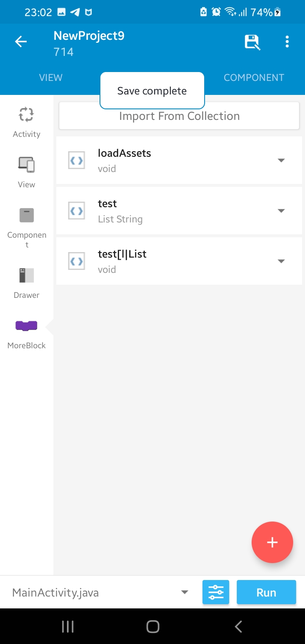Expand options for the test[I|List moreblock
Screen dimensions: 305x644
(x=281, y=261)
